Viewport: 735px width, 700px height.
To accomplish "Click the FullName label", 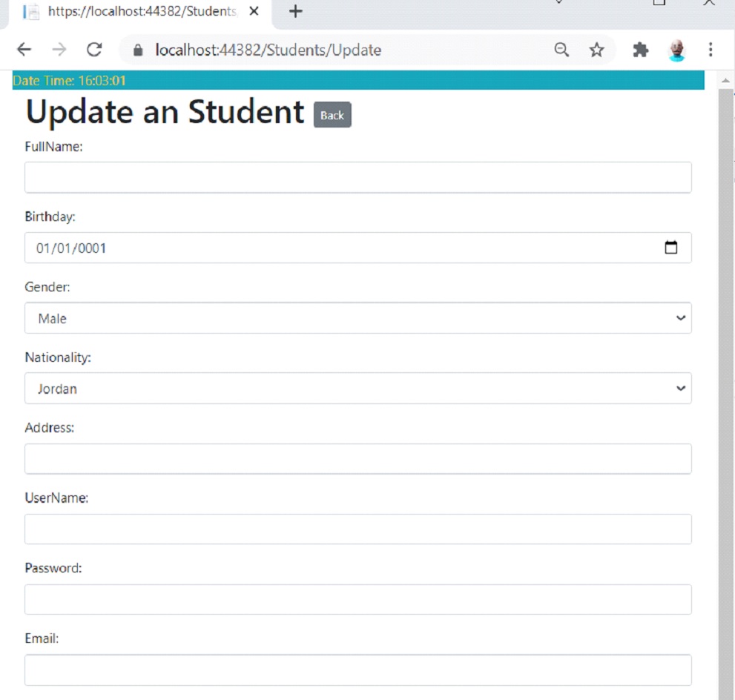I will pos(53,147).
